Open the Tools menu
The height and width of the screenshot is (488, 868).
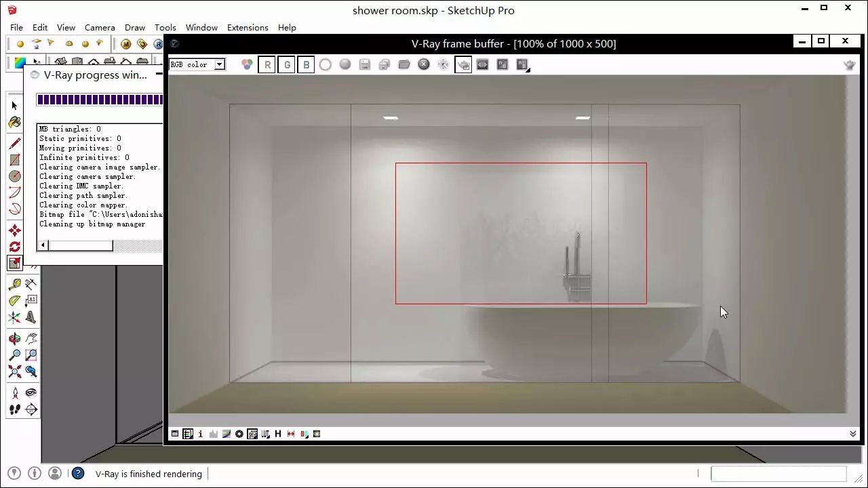point(165,27)
